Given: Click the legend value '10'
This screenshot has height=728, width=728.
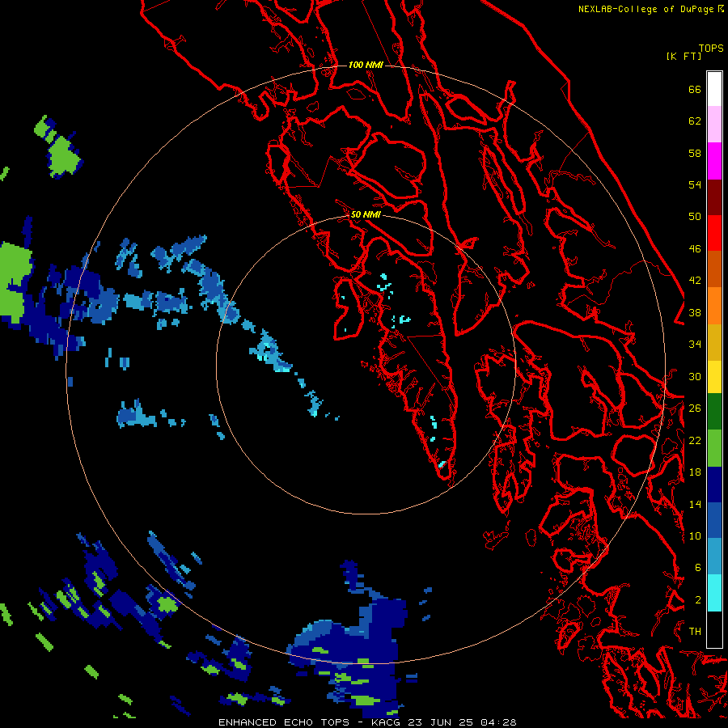Looking at the screenshot, I should (695, 535).
